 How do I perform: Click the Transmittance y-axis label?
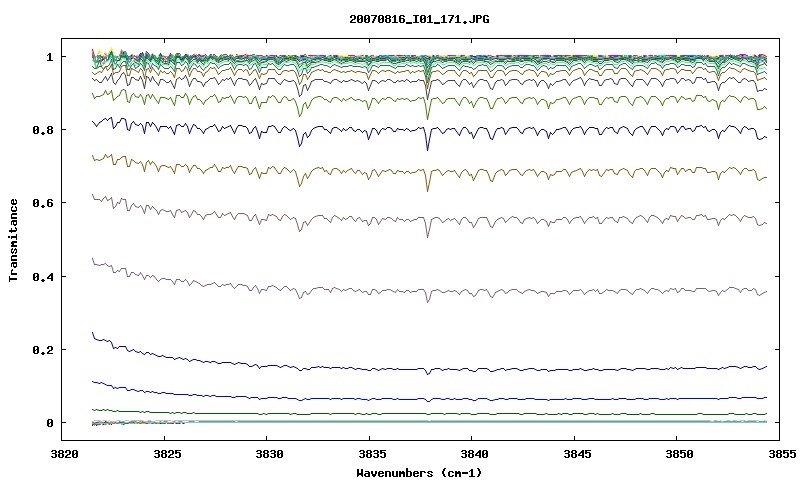click(13, 240)
